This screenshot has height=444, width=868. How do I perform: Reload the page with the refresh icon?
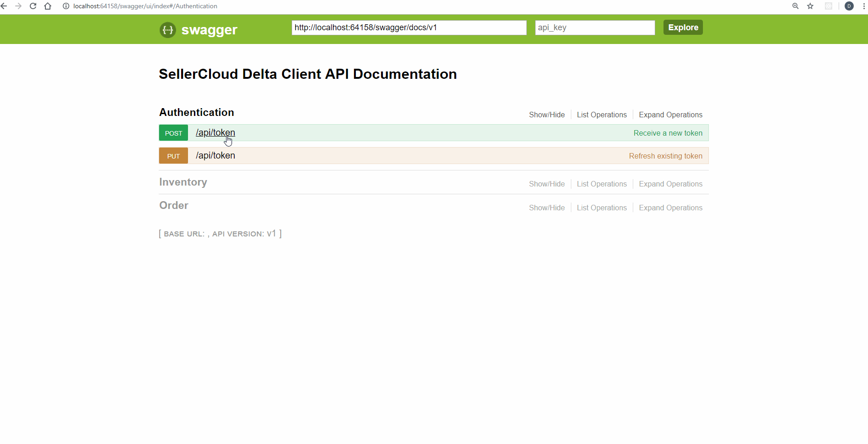click(33, 6)
